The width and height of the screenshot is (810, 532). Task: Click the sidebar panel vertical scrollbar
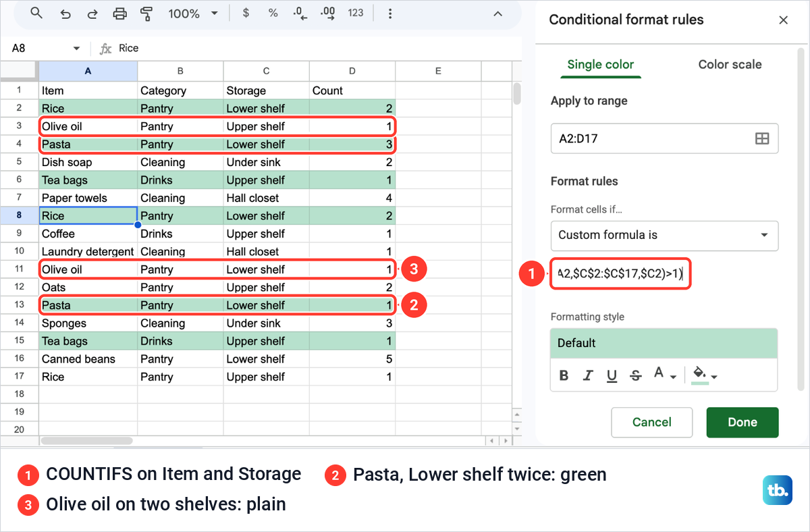coord(801,219)
